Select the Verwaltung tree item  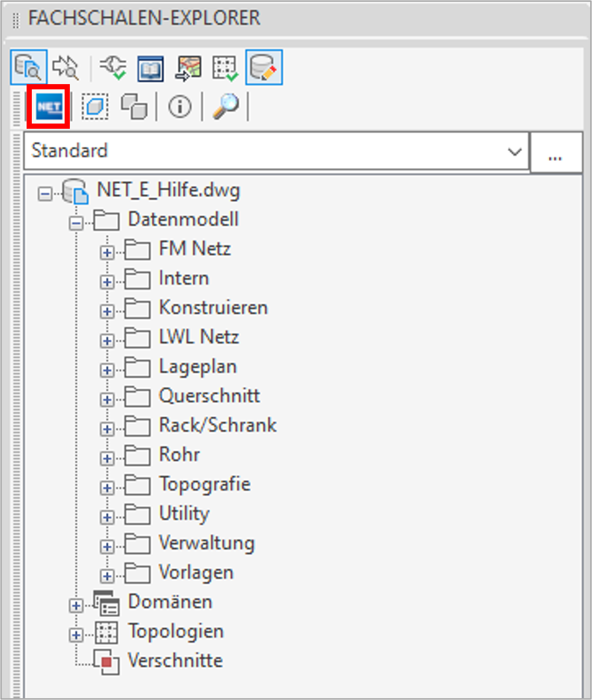tap(207, 544)
